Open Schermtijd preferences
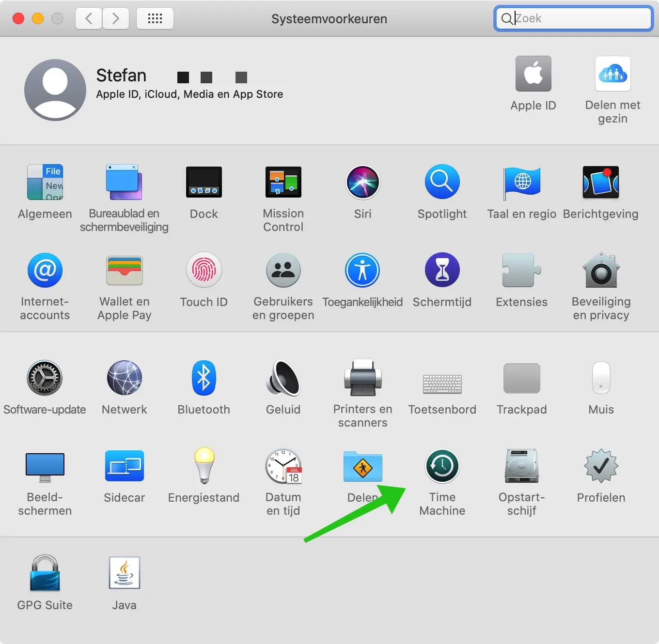The image size is (659, 644). (x=442, y=271)
